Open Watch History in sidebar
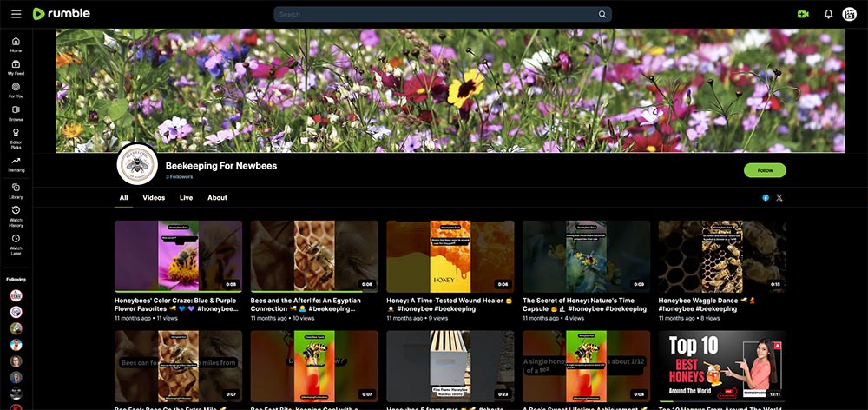This screenshot has height=410, width=868. pos(16,216)
